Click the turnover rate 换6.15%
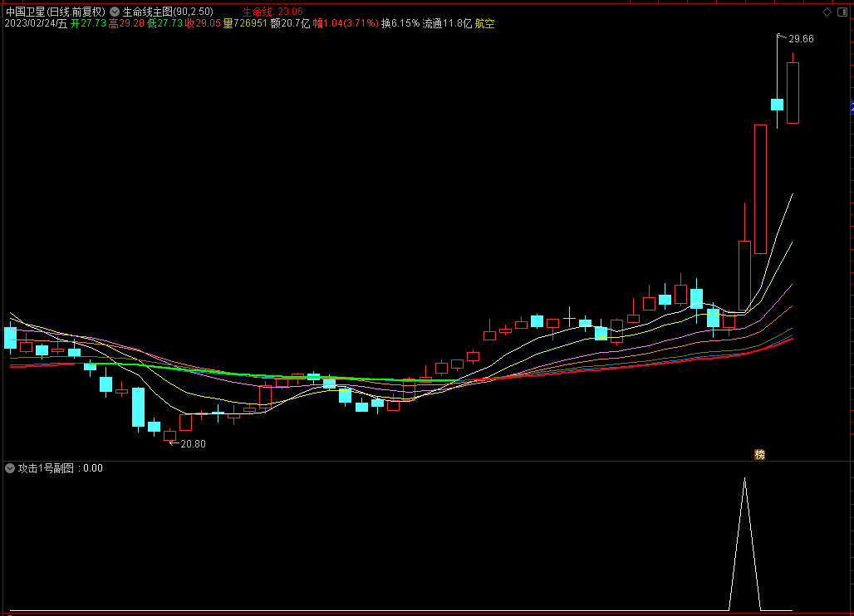The height and width of the screenshot is (616, 854). [x=400, y=23]
